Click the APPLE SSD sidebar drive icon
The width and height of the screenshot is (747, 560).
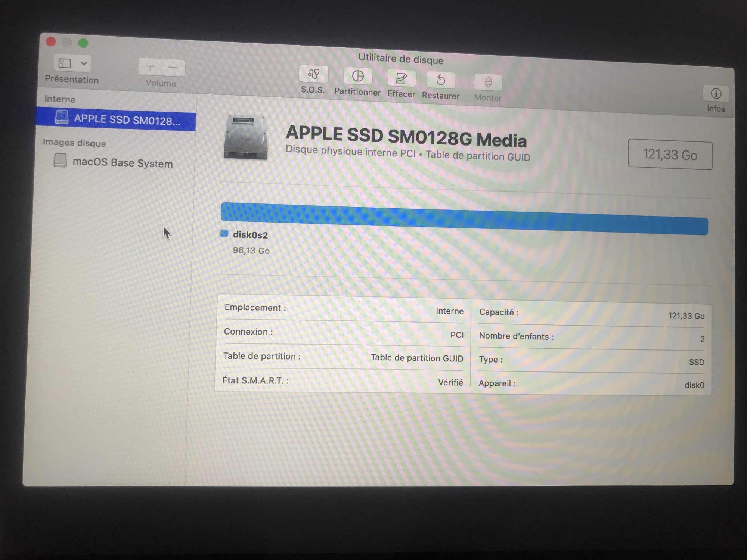click(x=62, y=117)
